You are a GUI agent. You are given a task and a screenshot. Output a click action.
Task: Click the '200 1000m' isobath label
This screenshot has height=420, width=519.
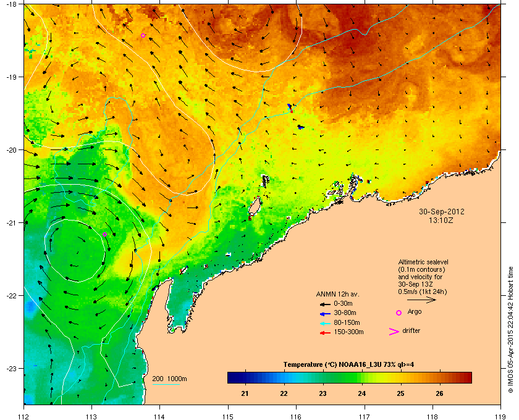[x=169, y=379]
